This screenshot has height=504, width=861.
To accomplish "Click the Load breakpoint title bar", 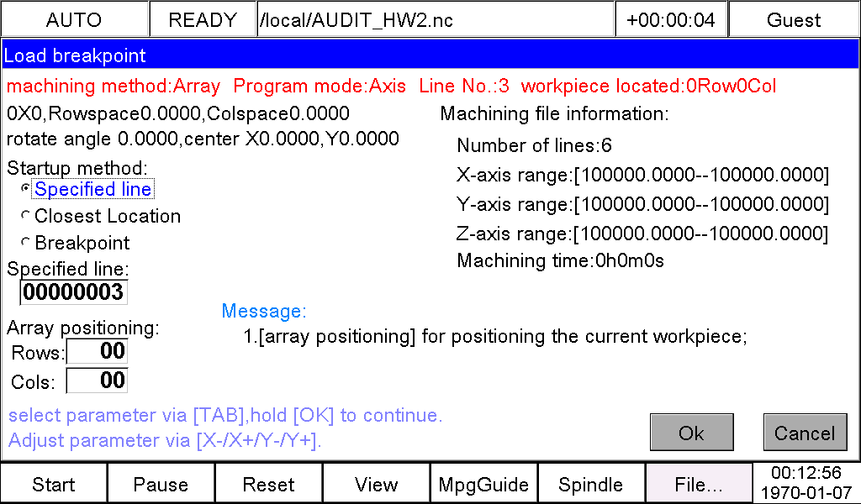I will coord(430,55).
